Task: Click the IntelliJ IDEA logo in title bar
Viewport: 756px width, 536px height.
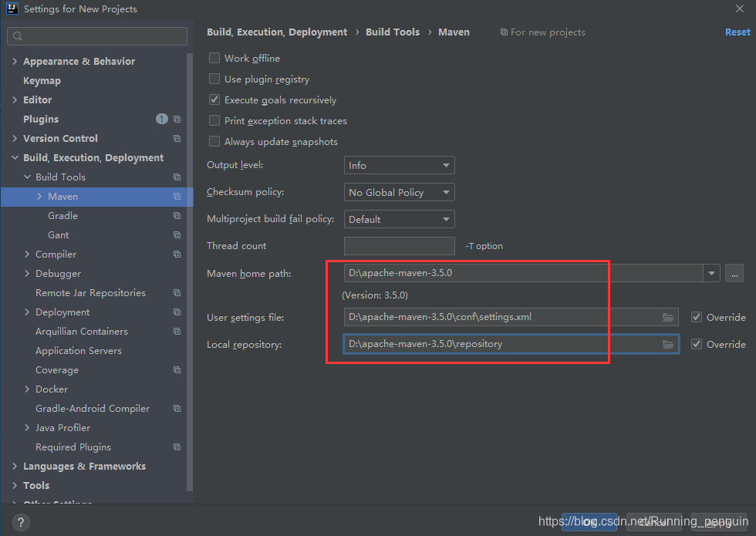Action: click(12, 8)
